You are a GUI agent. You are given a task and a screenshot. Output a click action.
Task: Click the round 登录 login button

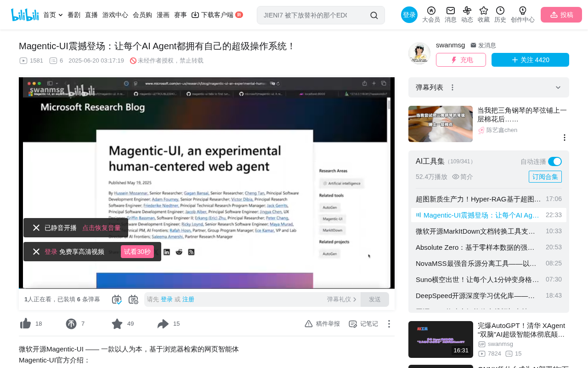[409, 15]
